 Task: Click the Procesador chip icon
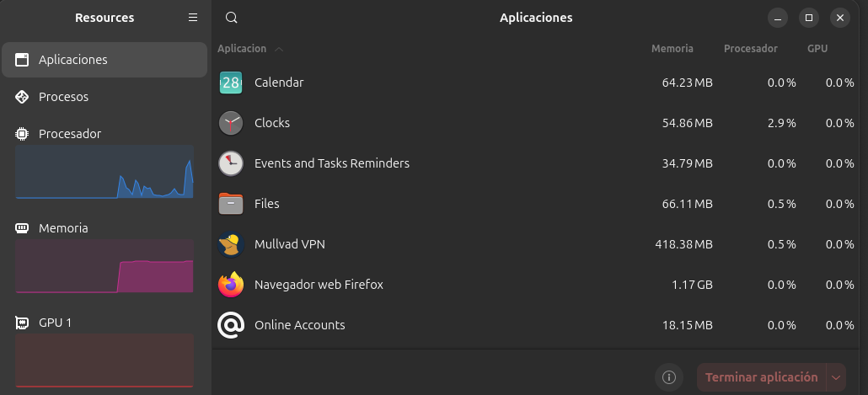pos(22,134)
